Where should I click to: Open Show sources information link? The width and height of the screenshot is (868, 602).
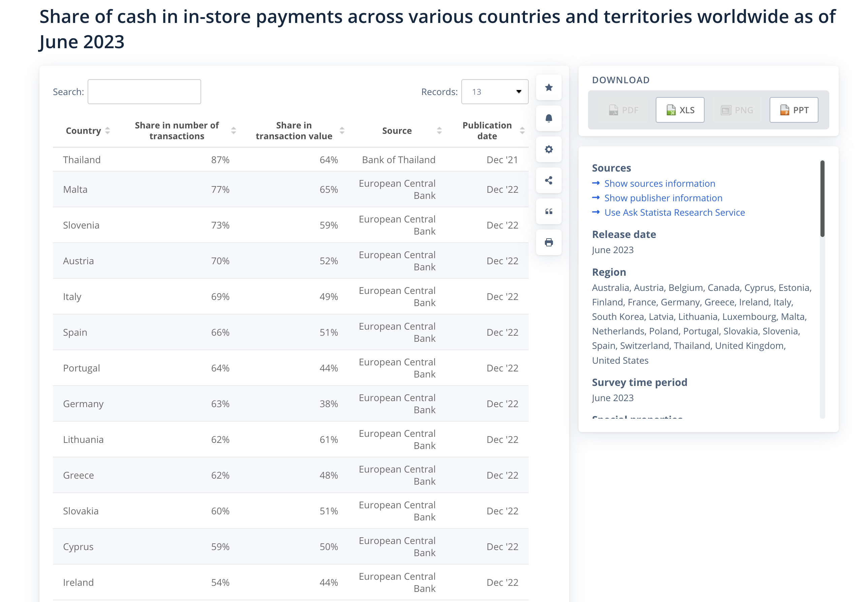click(x=659, y=183)
